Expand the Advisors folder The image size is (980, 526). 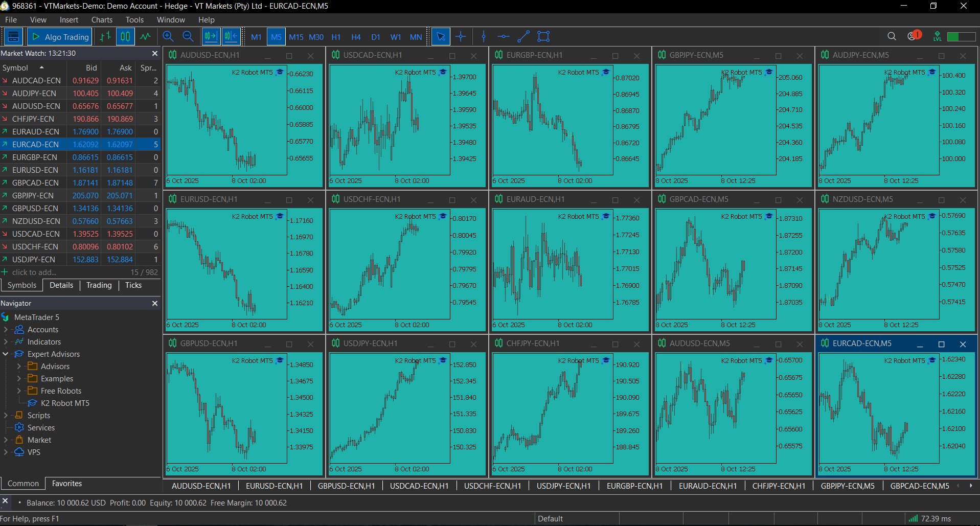point(19,367)
